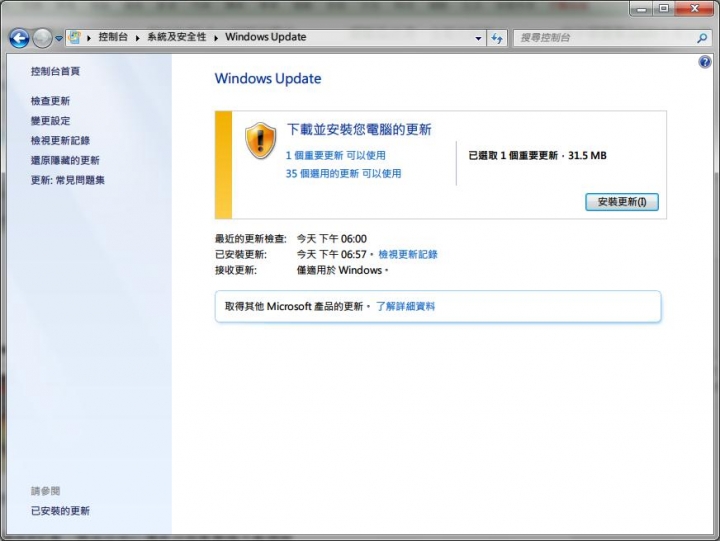The image size is (720, 541).
Task: Open the recent pages dropdown arrow
Action: pos(59,39)
